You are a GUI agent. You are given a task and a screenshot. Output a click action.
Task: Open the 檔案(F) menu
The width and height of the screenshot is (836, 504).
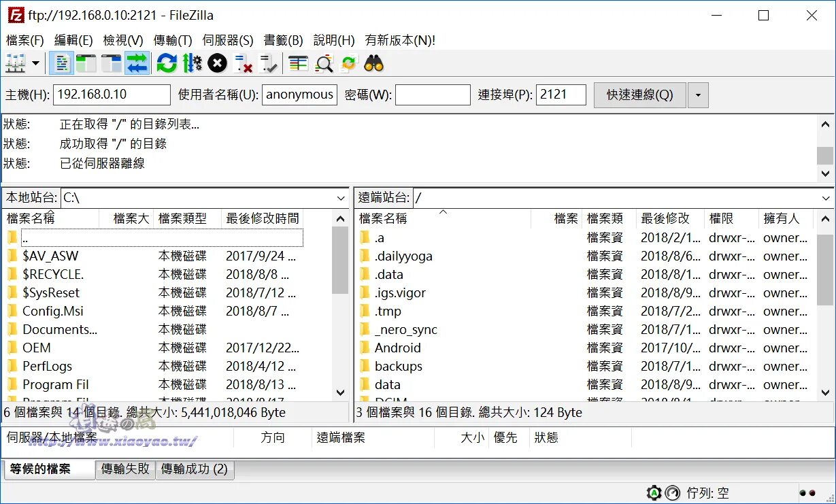24,40
